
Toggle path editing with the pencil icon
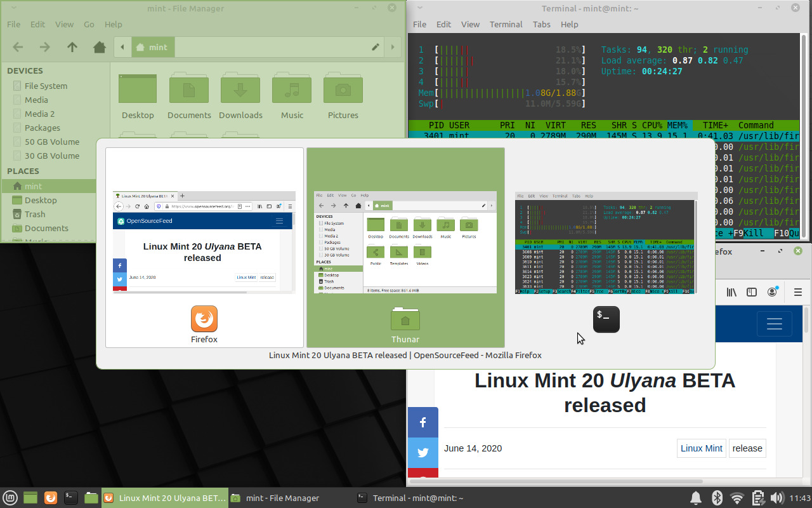[375, 47]
